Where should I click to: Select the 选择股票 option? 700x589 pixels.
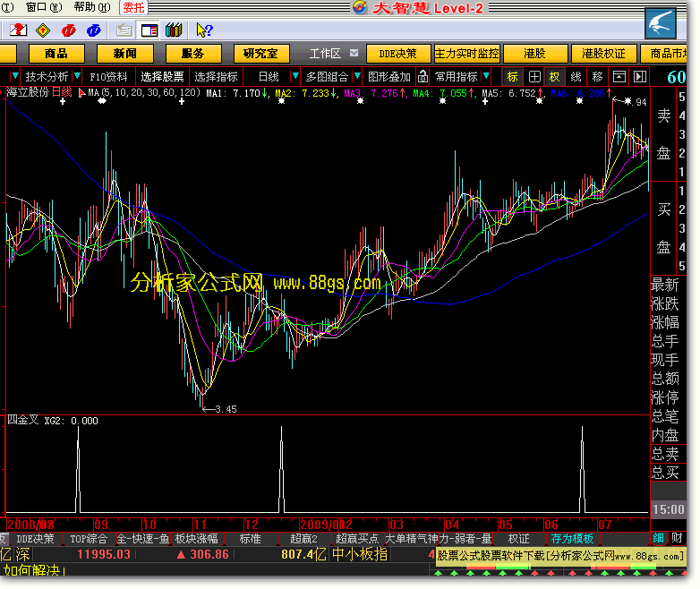(x=163, y=77)
